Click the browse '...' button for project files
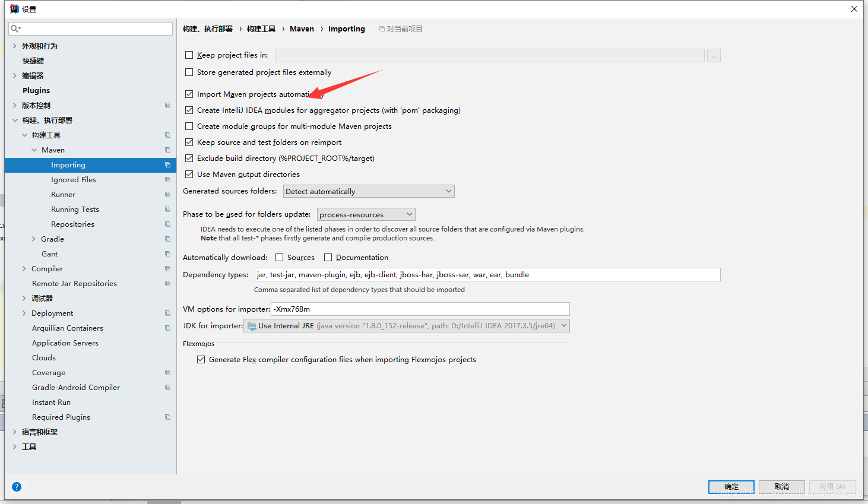Image resolution: width=868 pixels, height=504 pixels. point(714,56)
